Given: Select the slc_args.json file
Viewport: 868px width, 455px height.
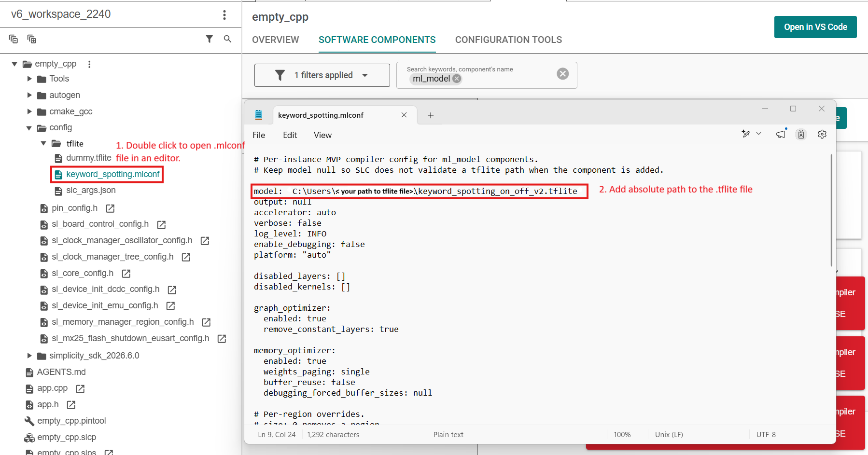Looking at the screenshot, I should point(91,190).
